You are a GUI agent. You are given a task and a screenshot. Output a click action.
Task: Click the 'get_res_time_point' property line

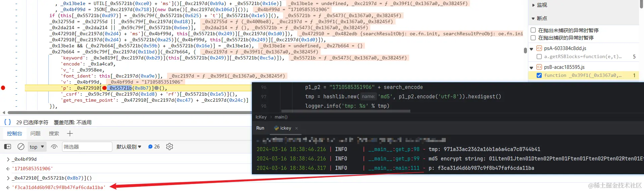point(155,100)
